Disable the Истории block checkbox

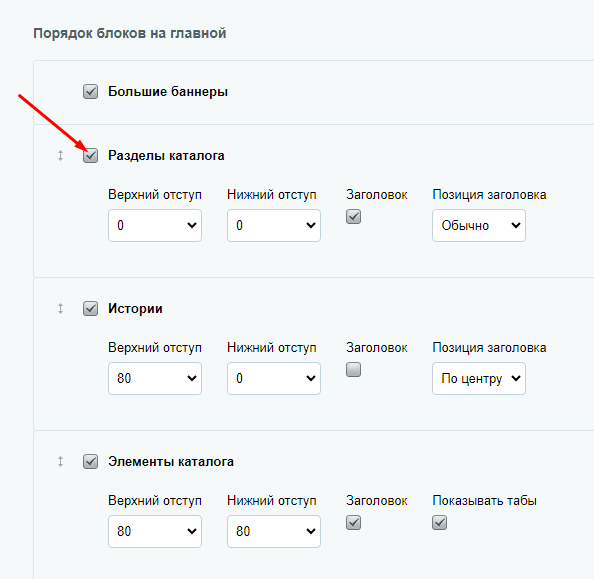pos(91,308)
